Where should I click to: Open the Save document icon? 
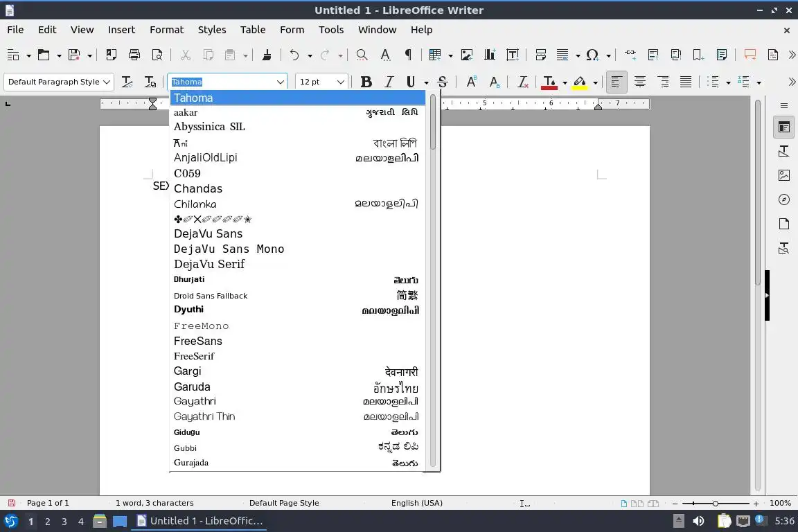tap(74, 55)
